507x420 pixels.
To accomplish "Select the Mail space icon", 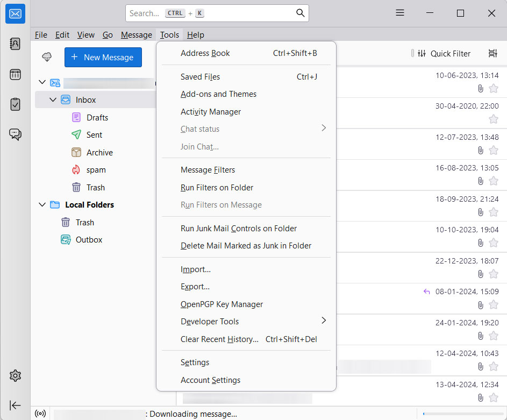I will coord(15,13).
